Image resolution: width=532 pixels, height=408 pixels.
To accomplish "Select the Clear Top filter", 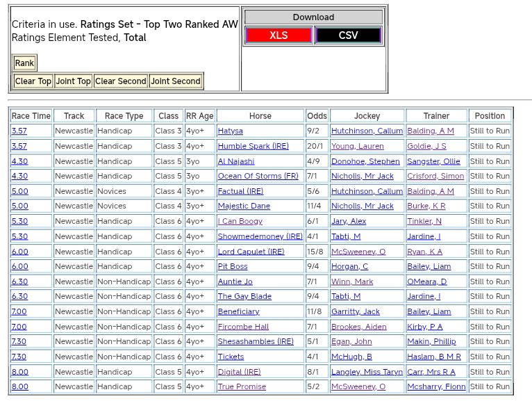I will [33, 81].
